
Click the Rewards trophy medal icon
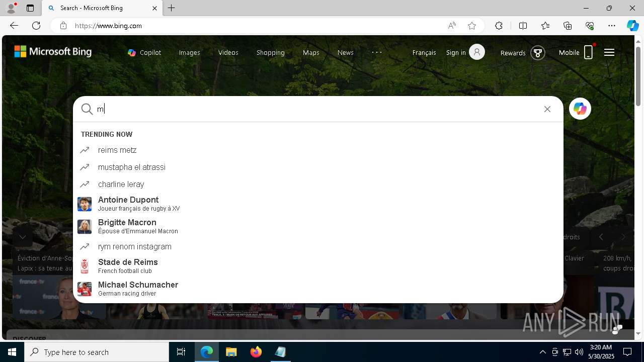538,52
